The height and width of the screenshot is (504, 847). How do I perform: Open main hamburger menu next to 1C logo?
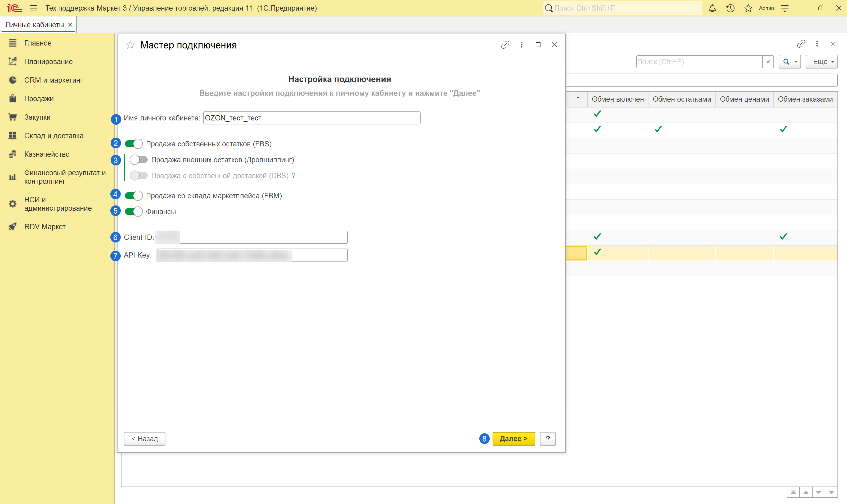coord(33,8)
